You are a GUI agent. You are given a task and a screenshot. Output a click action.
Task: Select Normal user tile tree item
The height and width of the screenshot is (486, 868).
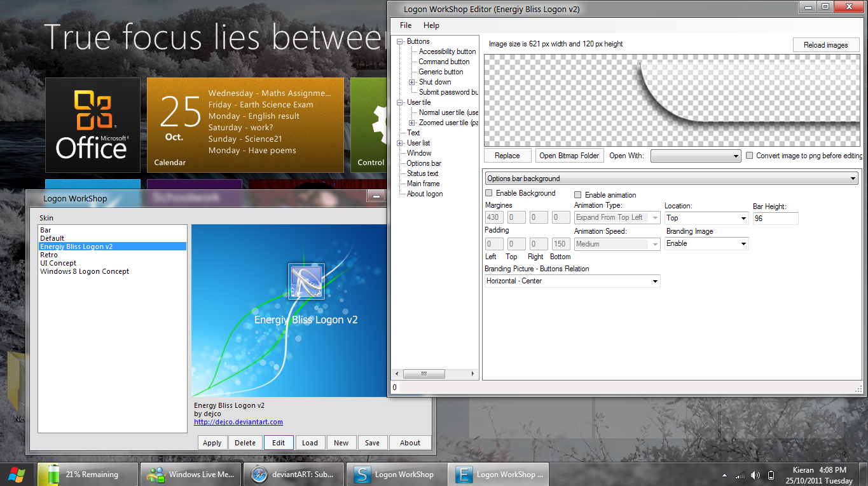coord(448,112)
